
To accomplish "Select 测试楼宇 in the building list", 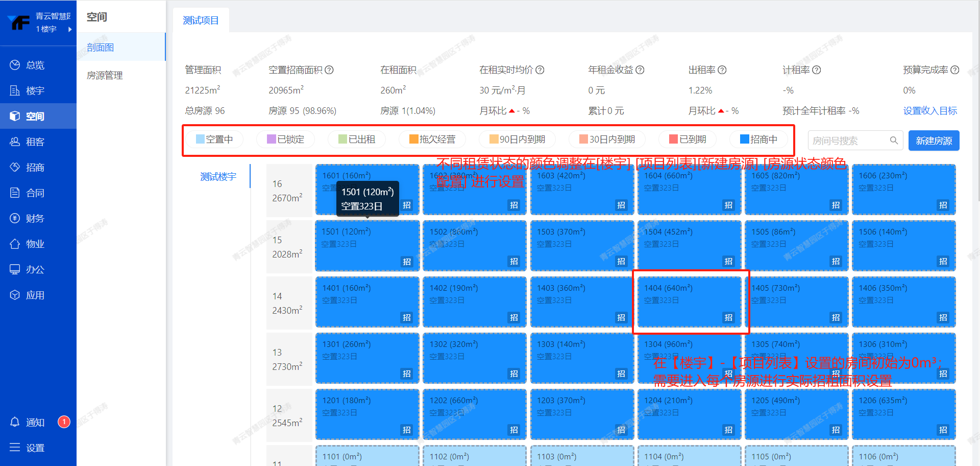I will pos(218,177).
